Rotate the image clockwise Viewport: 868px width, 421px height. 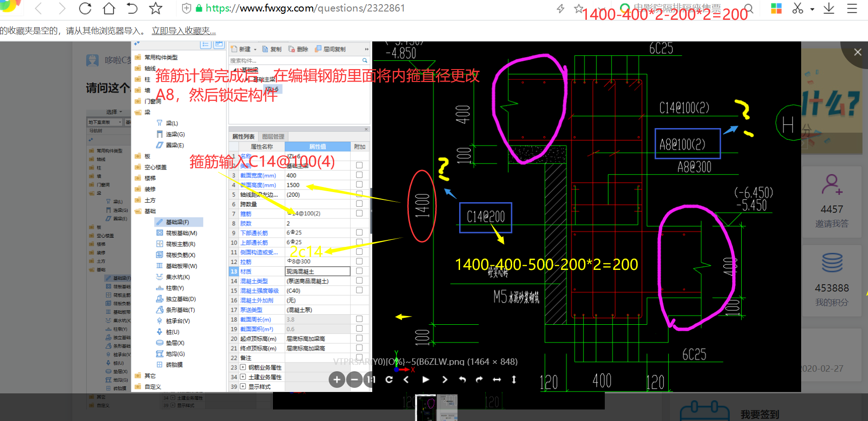click(x=479, y=380)
